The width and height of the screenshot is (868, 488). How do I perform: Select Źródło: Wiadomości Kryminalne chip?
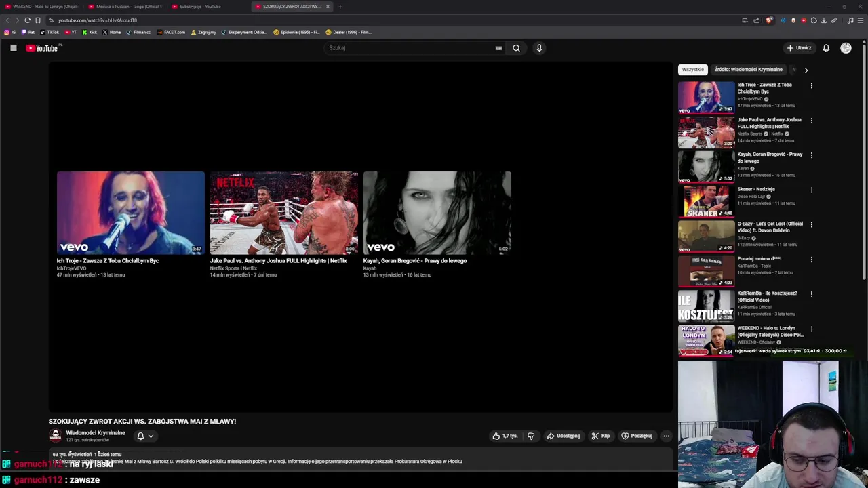coord(748,70)
